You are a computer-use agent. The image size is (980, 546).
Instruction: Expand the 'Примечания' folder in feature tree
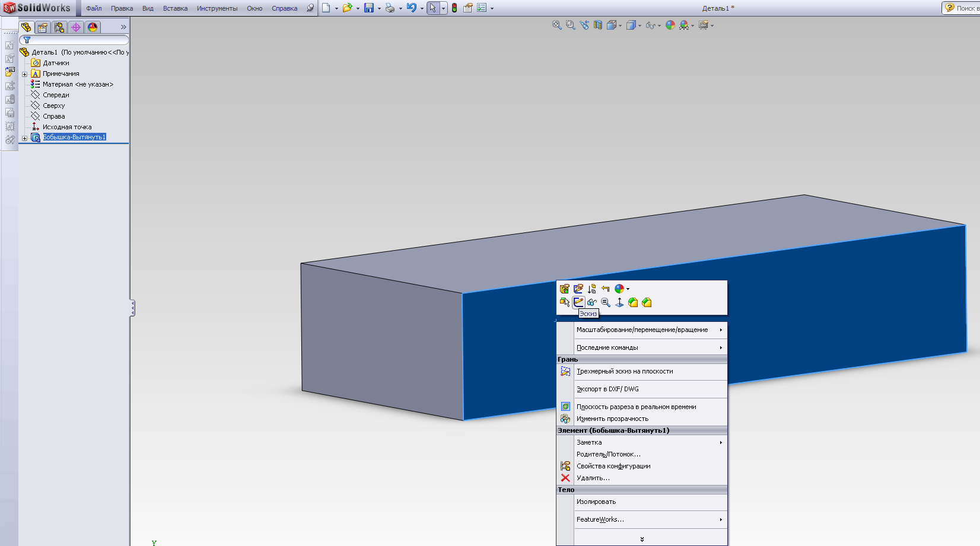click(25, 74)
